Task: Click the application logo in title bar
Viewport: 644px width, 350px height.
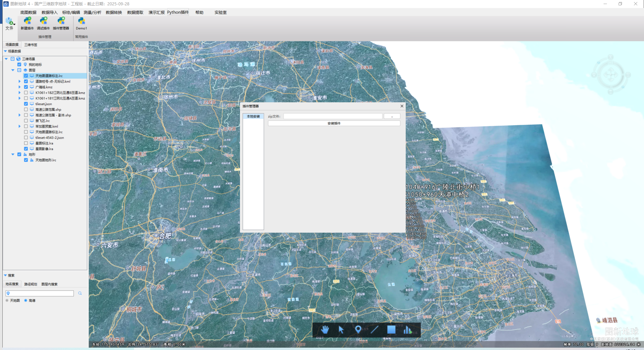Action: pos(6,4)
